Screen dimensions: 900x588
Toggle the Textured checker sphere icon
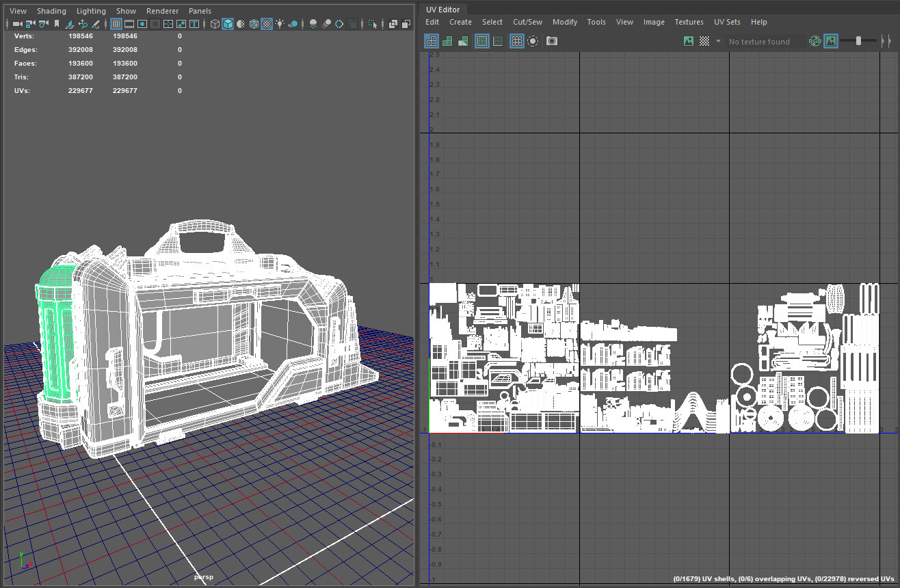(267, 24)
